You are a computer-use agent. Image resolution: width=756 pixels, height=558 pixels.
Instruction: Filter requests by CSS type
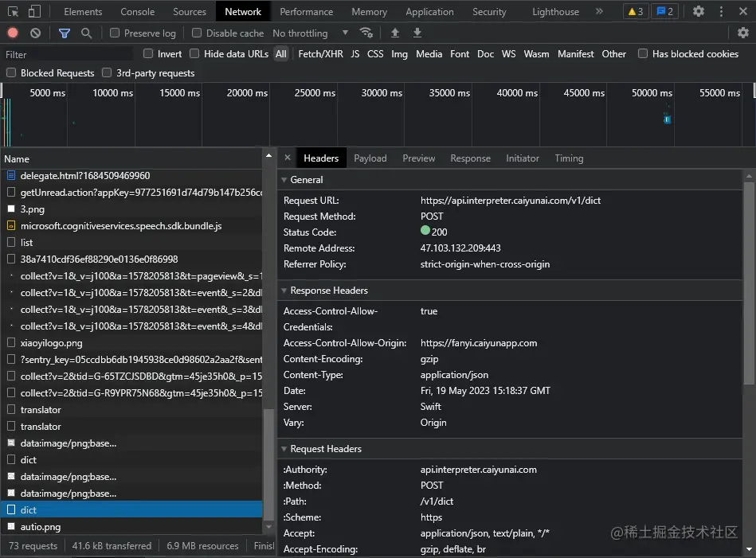375,54
